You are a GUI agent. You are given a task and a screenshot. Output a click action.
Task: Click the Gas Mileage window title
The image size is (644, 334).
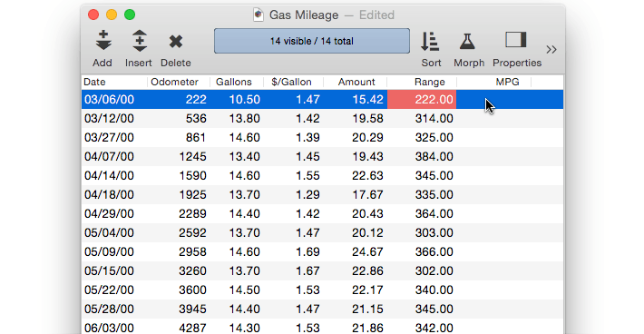[304, 15]
